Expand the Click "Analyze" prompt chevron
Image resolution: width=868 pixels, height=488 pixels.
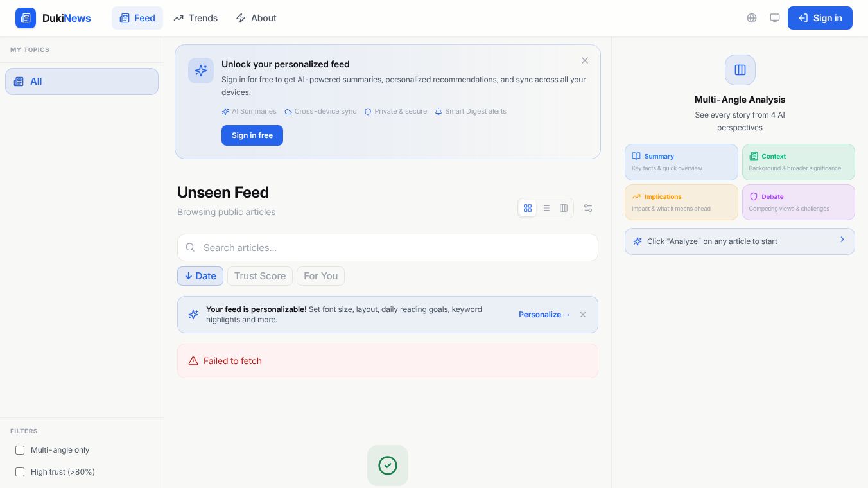(x=842, y=240)
